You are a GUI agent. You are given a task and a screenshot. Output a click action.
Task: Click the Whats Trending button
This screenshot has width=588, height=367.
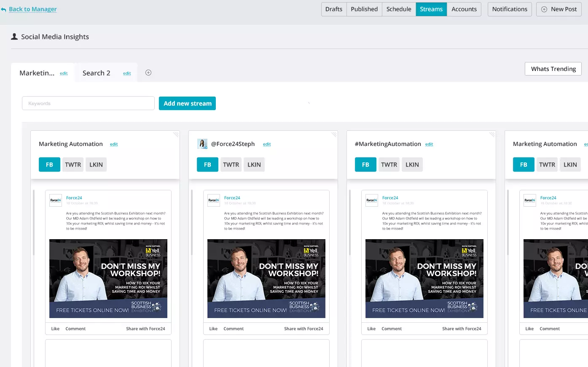[553, 69]
